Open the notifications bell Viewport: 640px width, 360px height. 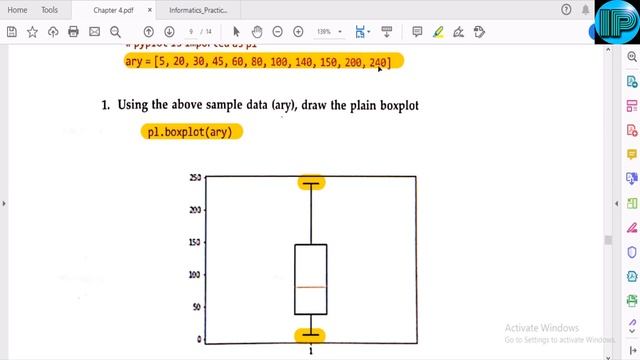pos(585,9)
